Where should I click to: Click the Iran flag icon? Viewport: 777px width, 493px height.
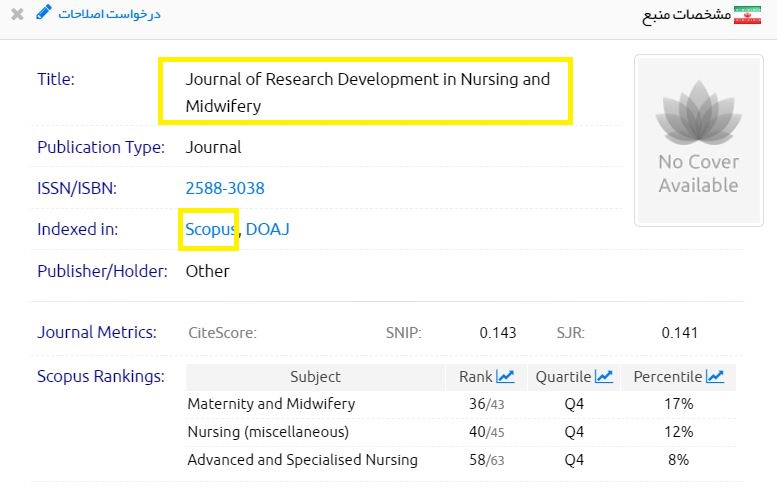tap(747, 15)
